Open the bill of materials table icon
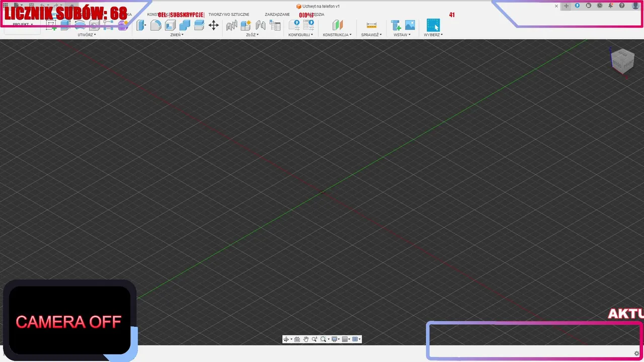The image size is (644, 362). coord(275,25)
